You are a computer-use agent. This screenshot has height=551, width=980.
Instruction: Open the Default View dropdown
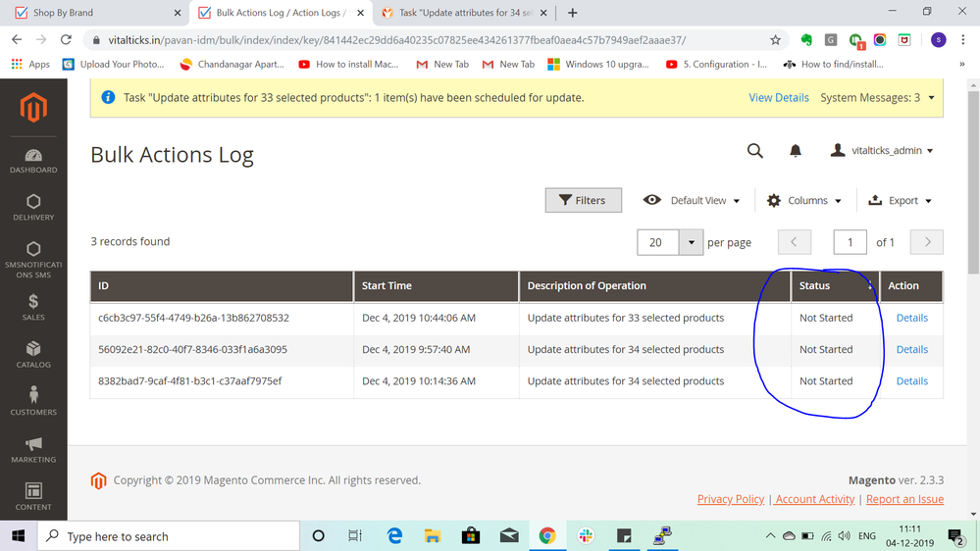(692, 201)
